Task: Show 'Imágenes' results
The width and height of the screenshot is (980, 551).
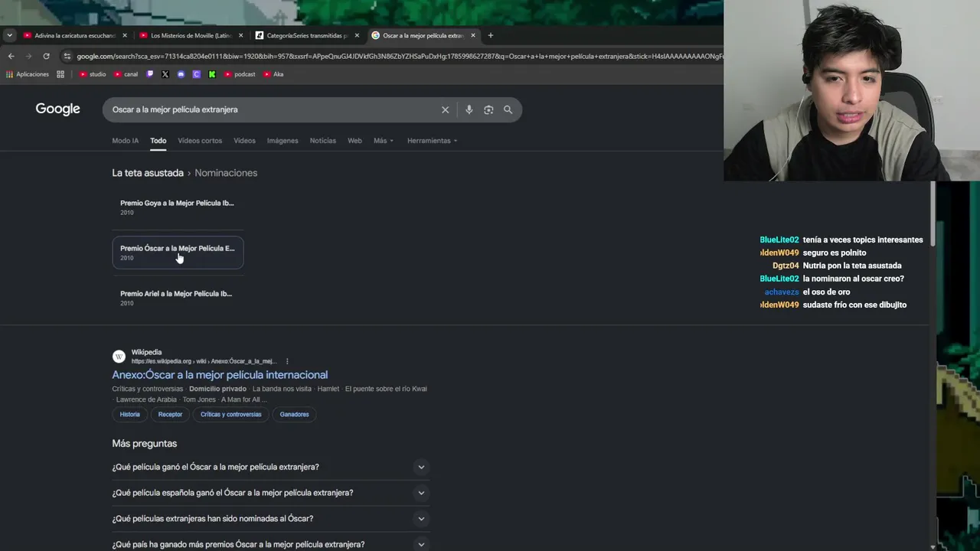Action: 283,141
